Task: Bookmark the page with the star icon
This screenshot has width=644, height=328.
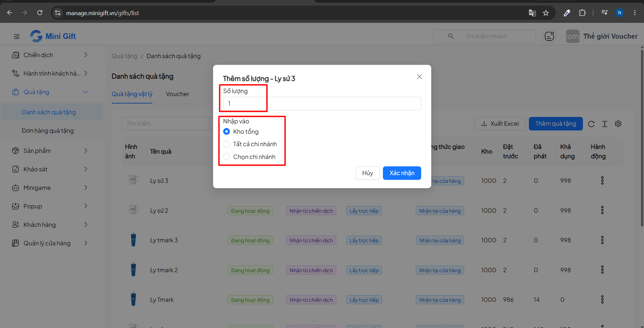Action: pos(546,13)
